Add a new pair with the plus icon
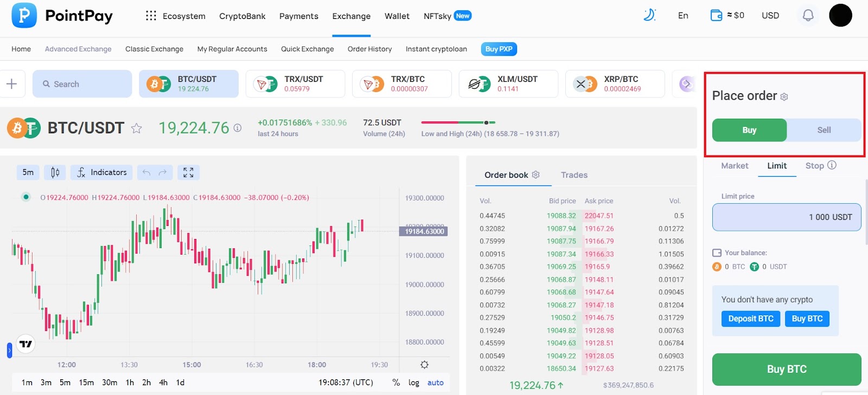This screenshot has width=868, height=395. point(11,84)
